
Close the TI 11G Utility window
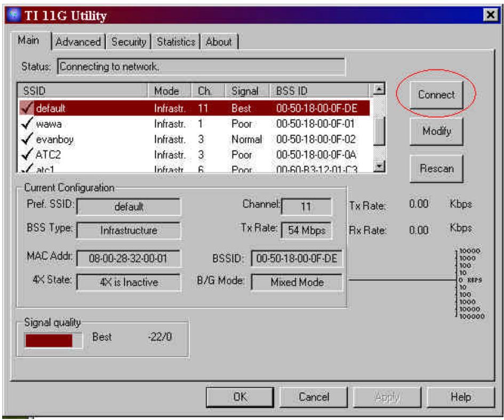[x=491, y=14]
